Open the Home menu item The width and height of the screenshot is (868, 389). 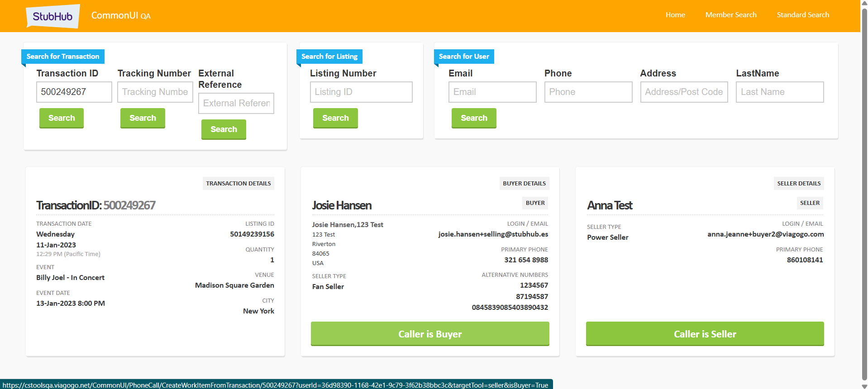point(675,15)
